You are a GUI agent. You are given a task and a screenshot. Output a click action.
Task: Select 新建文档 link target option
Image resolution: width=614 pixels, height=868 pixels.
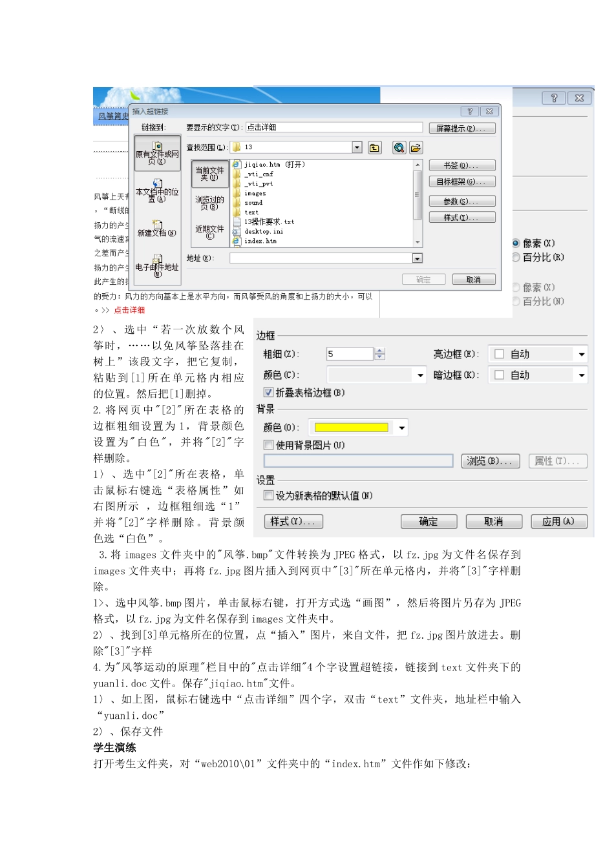[157, 229]
